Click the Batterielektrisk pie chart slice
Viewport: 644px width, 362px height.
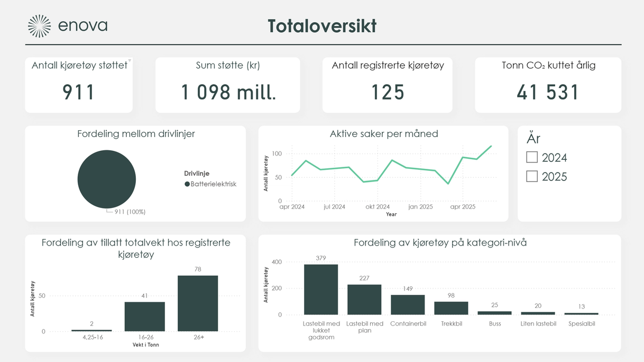(x=106, y=179)
